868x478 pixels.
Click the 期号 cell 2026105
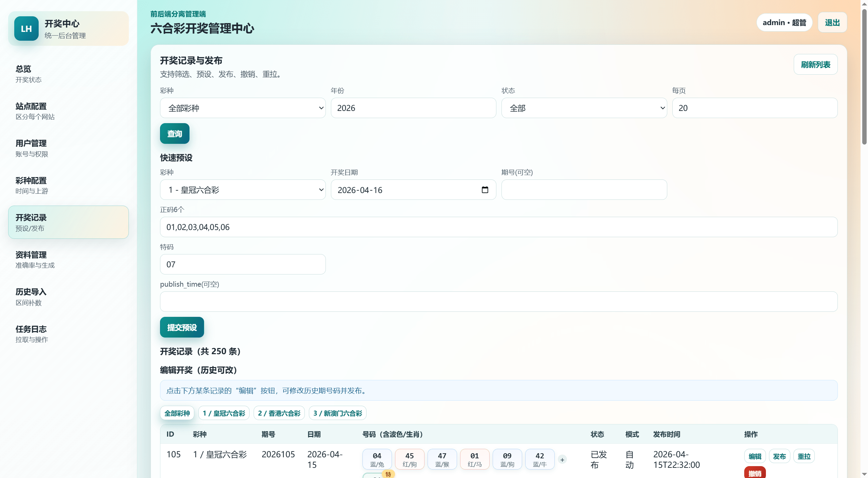tap(278, 454)
